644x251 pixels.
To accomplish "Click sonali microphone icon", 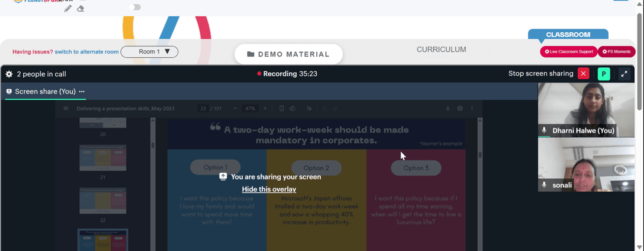I will (x=544, y=185).
